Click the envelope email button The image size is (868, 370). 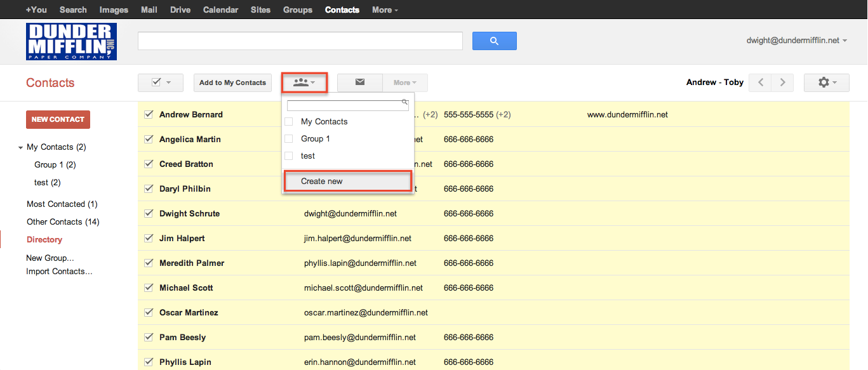click(x=360, y=83)
